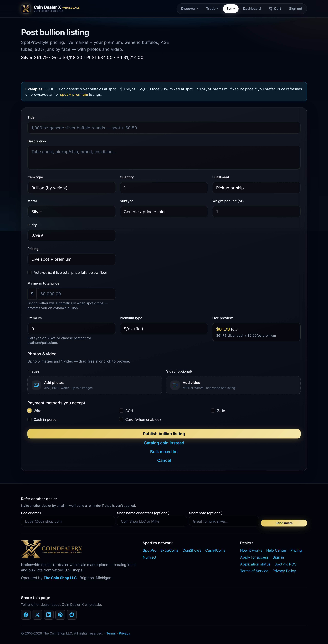Click Application status link

point(255,564)
